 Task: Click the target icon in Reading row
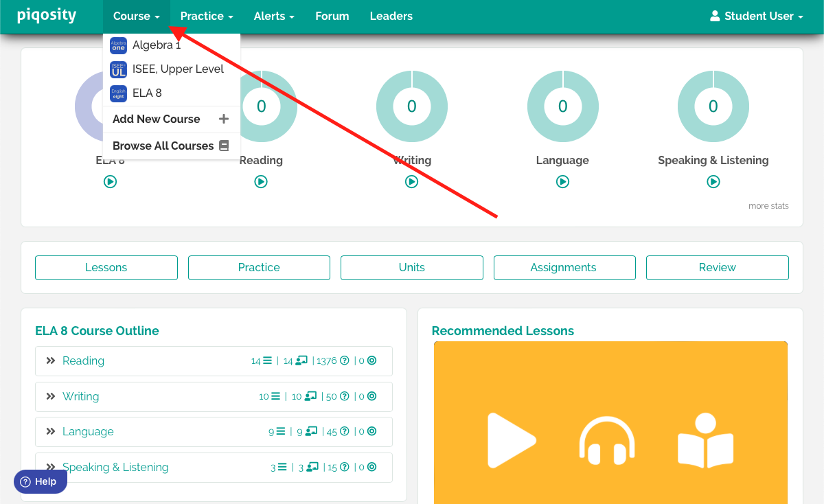tap(371, 360)
